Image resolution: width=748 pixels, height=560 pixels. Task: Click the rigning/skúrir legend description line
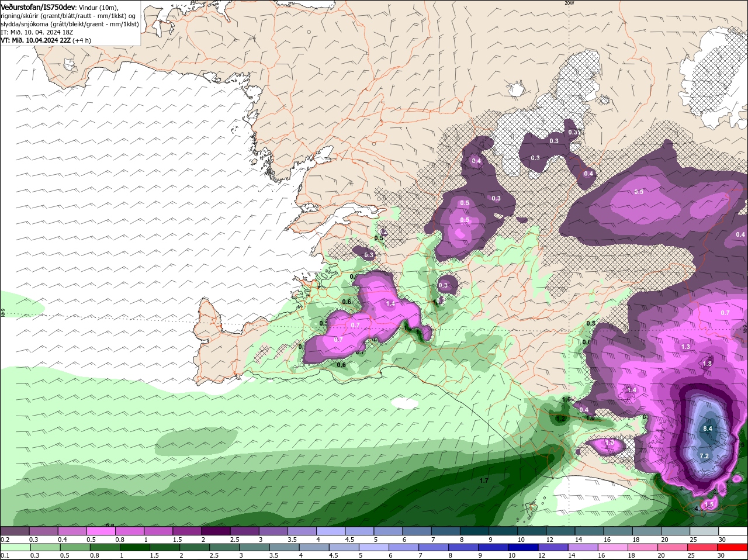68,16
